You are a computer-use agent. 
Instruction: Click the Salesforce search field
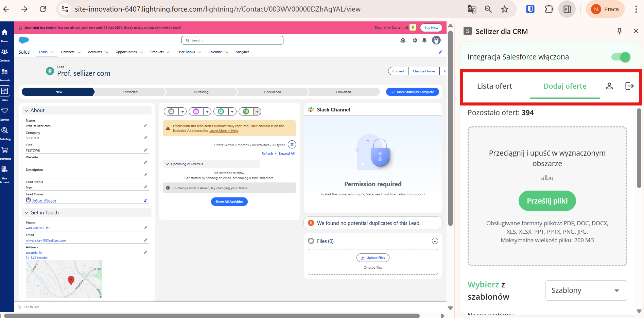[x=233, y=40]
